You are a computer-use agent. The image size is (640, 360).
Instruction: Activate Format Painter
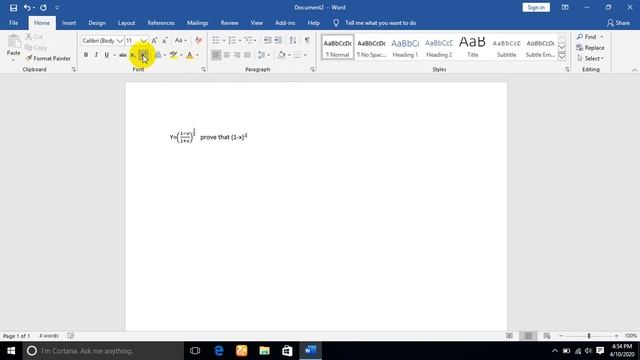tap(48, 58)
